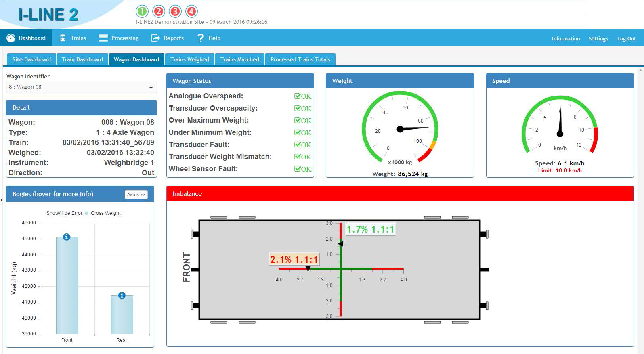Click the Help question mark icon
The image size is (644, 354).
(x=200, y=38)
